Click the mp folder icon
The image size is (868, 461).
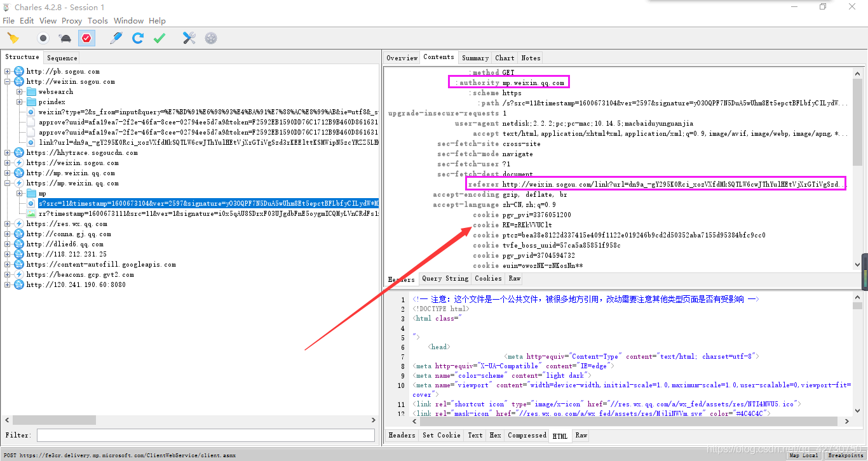pyautogui.click(x=31, y=193)
